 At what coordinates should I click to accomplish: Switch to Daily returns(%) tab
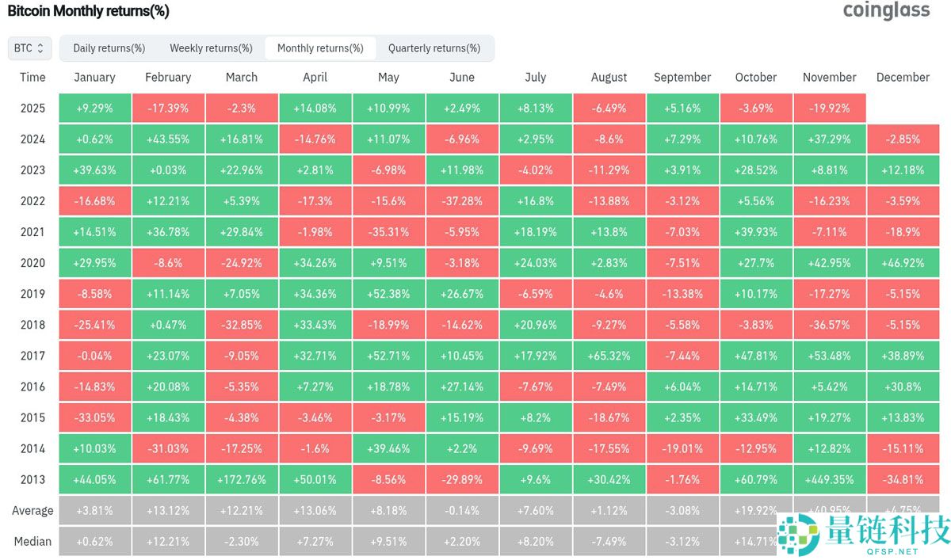(109, 48)
